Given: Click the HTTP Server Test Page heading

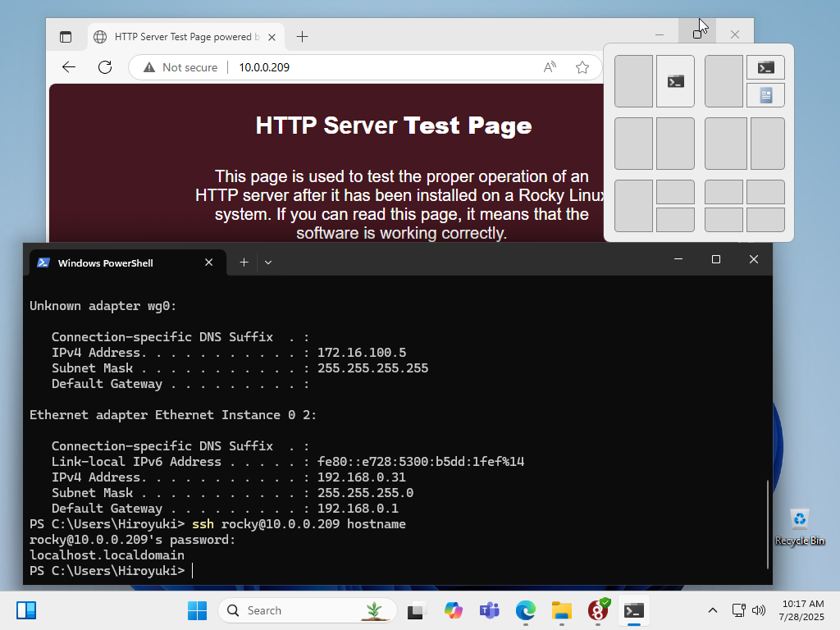Looking at the screenshot, I should 394,126.
